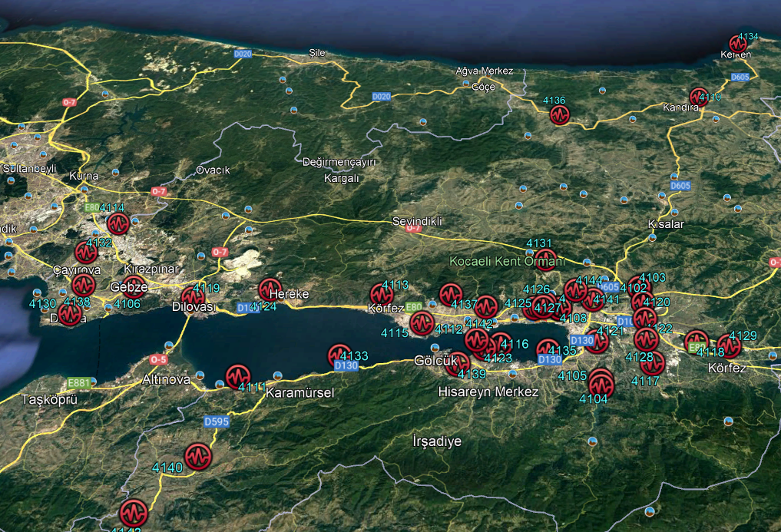Select the 4119 marker at Dilovası
781x532 pixels.
coord(193,297)
